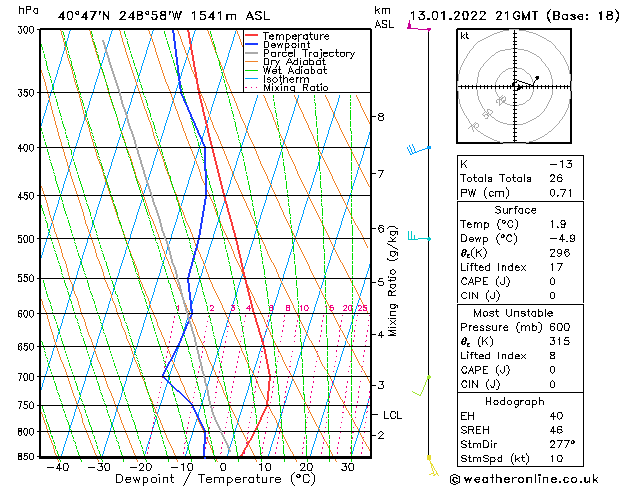Click the LCL marker on the altitude axis
This screenshot has height=486, width=629.
[x=392, y=415]
